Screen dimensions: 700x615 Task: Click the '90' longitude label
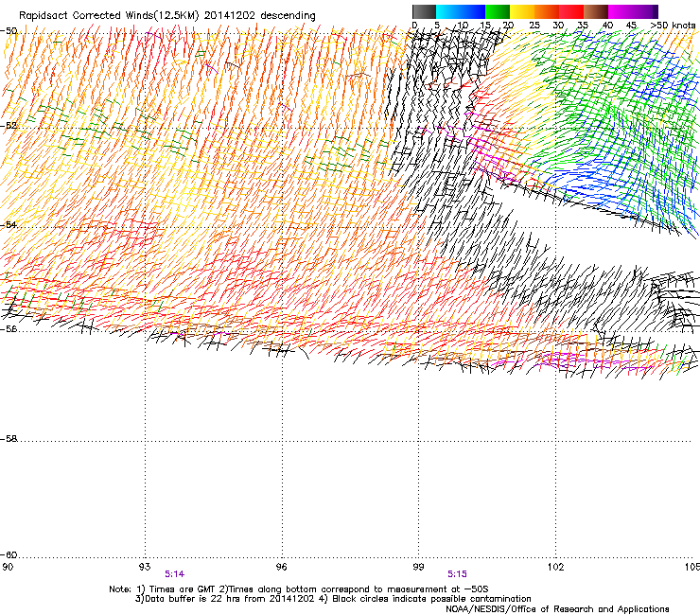coord(8,567)
